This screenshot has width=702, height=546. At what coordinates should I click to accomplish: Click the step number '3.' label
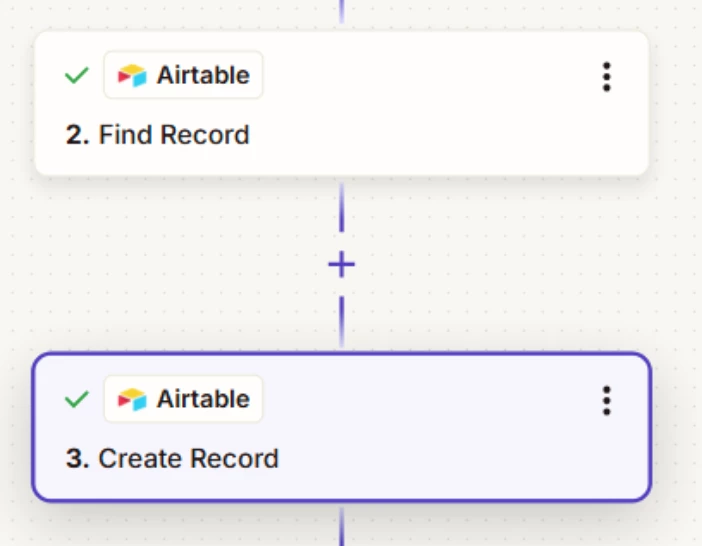pyautogui.click(x=77, y=459)
